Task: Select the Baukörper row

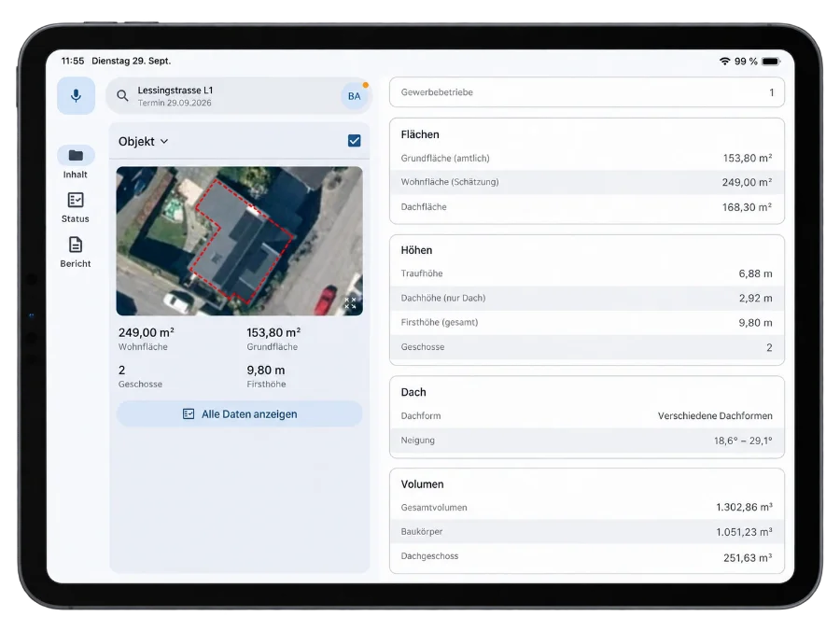Action: [x=587, y=532]
